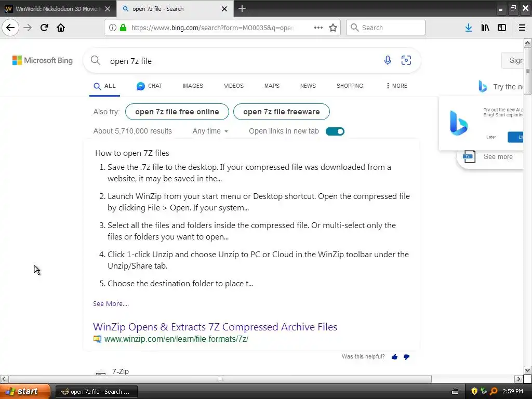Image resolution: width=532 pixels, height=399 pixels.
Task: Switch to the SHOPPING tab
Action: (x=350, y=86)
